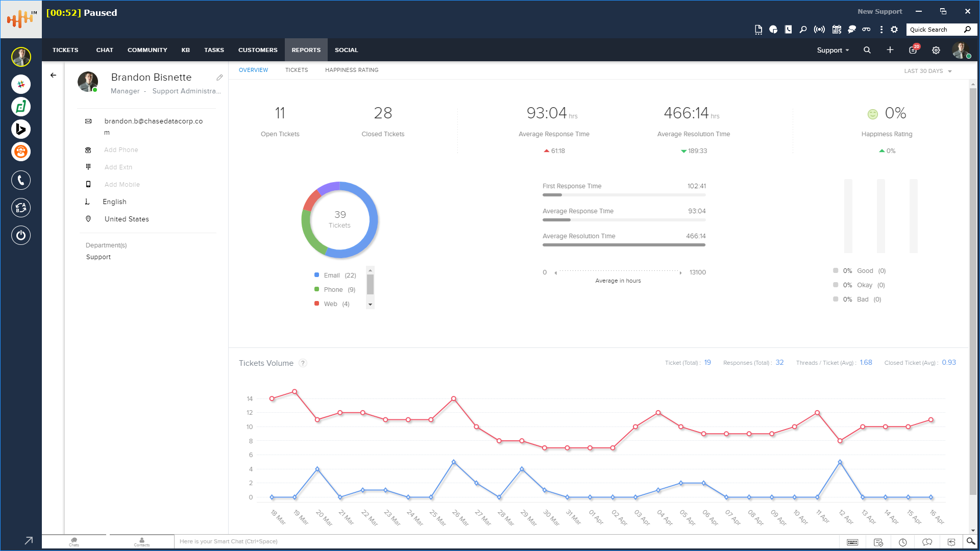This screenshot has height=551, width=980.
Task: Open the Last 30 Days dropdown
Action: 927,71
